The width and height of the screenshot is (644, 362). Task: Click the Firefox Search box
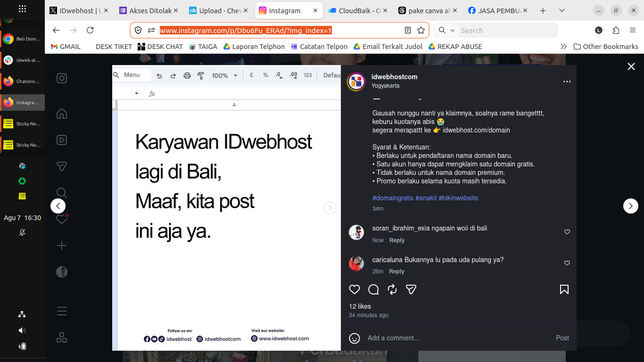(508, 30)
